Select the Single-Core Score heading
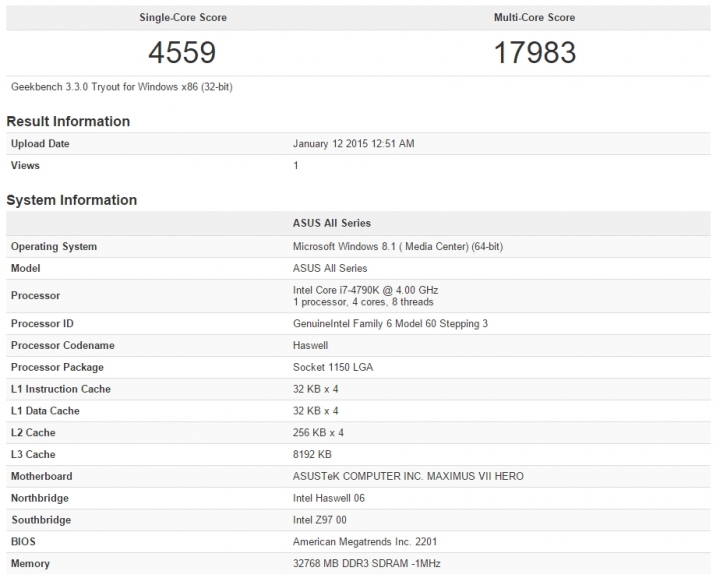The height and width of the screenshot is (578, 720). point(183,17)
